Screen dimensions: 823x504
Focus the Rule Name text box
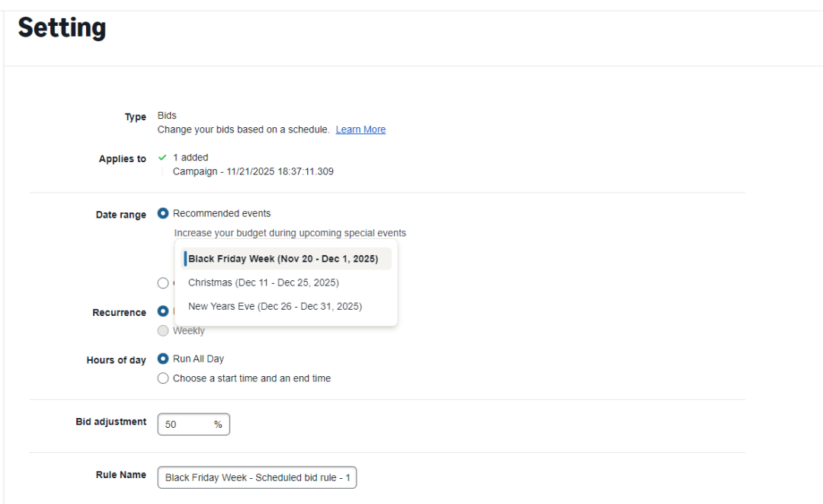pos(257,478)
